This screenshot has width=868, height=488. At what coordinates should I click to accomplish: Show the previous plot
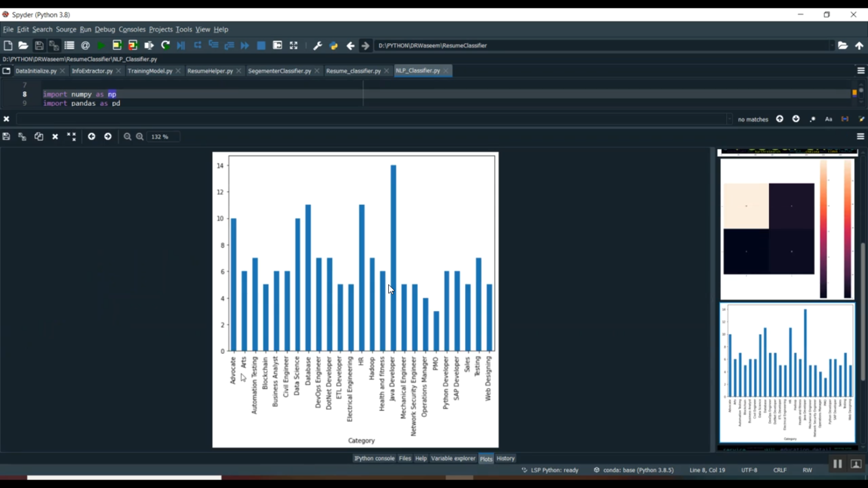tap(91, 136)
